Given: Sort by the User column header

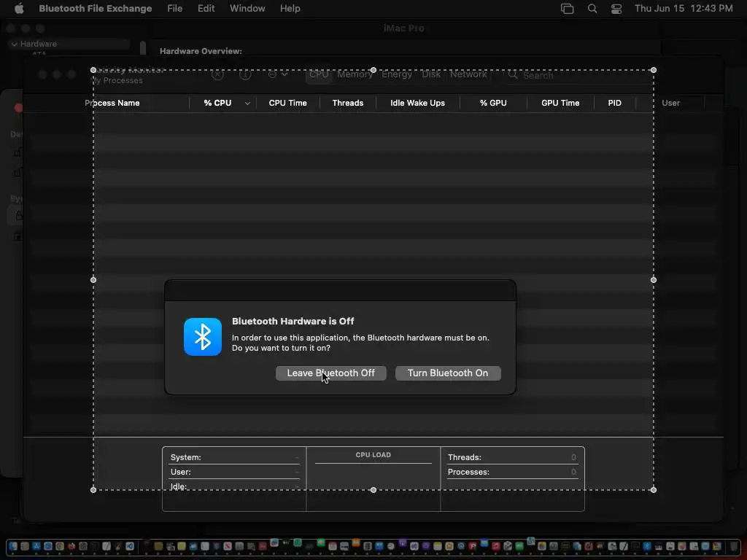Looking at the screenshot, I should [671, 103].
